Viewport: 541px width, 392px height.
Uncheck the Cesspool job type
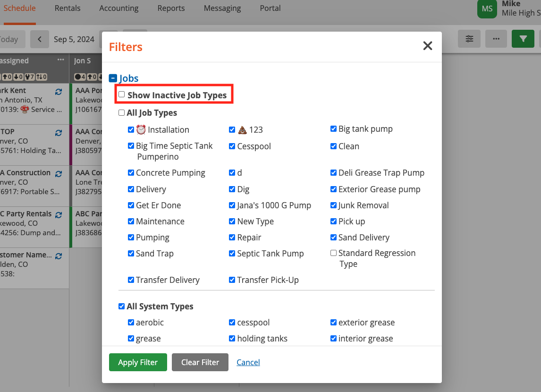point(232,146)
